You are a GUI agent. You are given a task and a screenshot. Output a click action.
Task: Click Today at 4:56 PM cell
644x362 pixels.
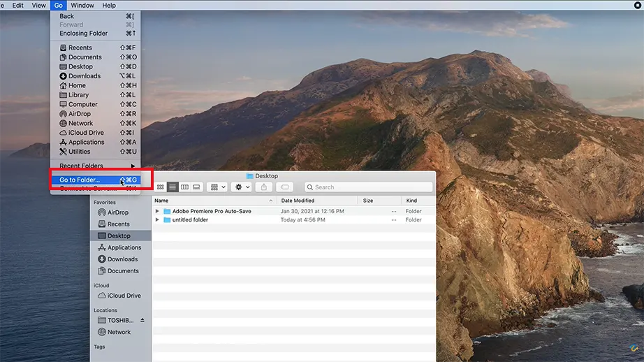click(x=302, y=220)
